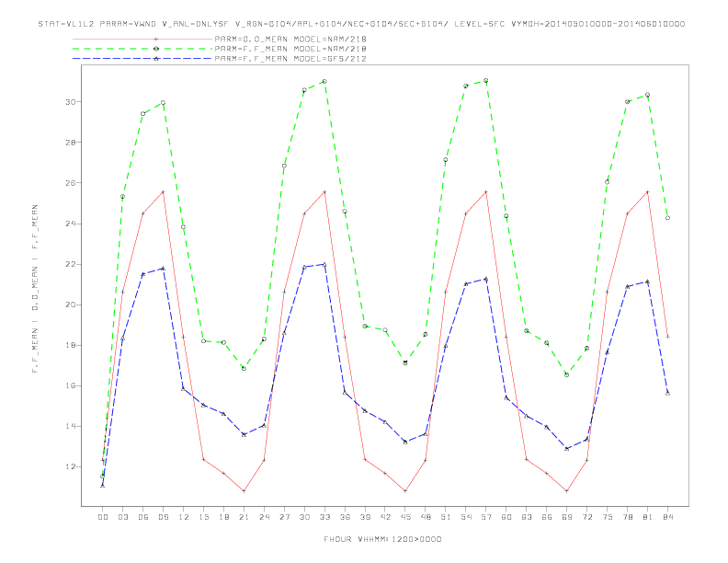Click blue GFS triangle data point at hour 84
728x563 pixels.
point(668,394)
